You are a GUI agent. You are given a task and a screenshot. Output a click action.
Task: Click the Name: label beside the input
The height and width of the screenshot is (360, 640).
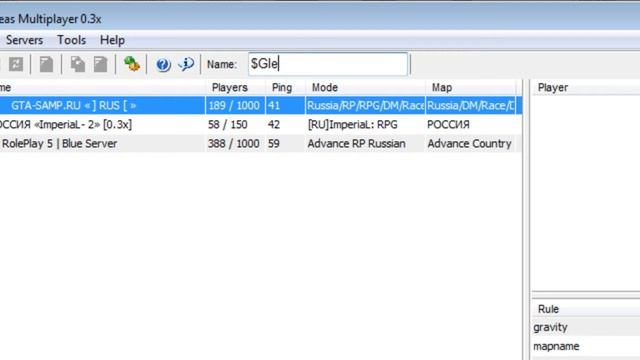pyautogui.click(x=222, y=64)
